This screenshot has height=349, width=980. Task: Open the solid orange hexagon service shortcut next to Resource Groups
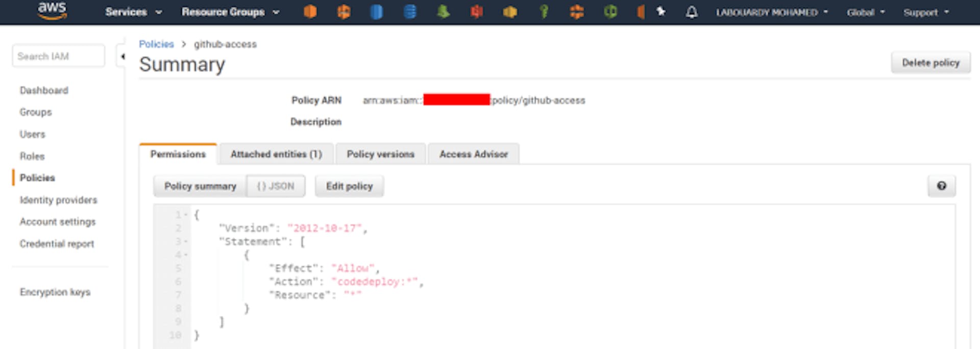point(310,11)
